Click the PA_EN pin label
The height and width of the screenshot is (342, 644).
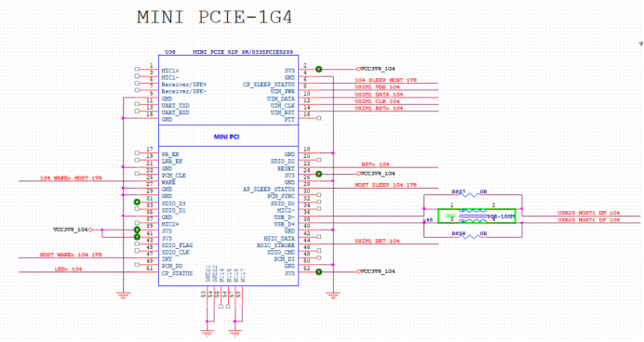(170, 154)
